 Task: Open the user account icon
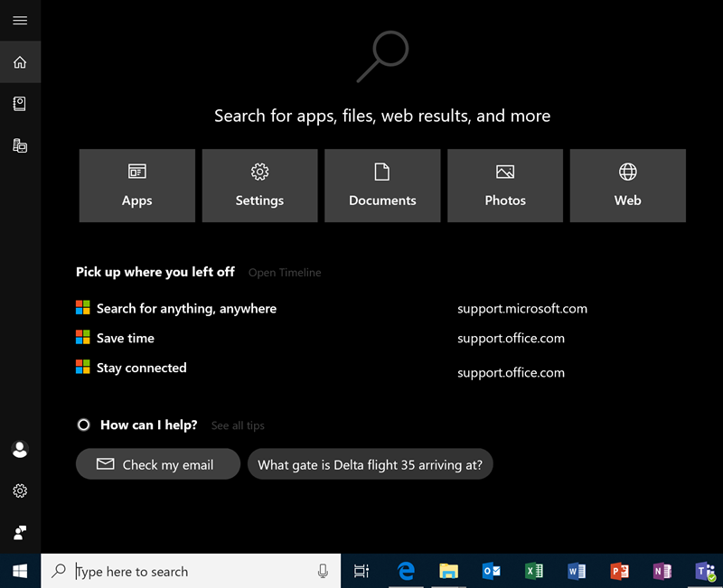tap(20, 449)
